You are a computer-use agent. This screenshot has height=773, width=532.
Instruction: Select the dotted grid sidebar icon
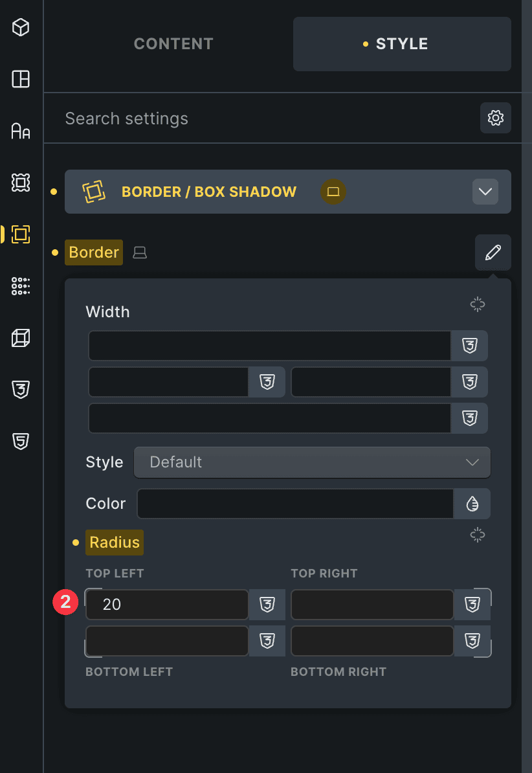21,286
